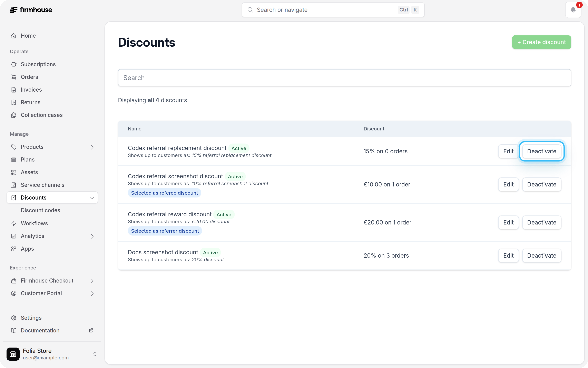Click Active badge on Docs screenshot discount
The width and height of the screenshot is (588, 368).
pos(210,253)
